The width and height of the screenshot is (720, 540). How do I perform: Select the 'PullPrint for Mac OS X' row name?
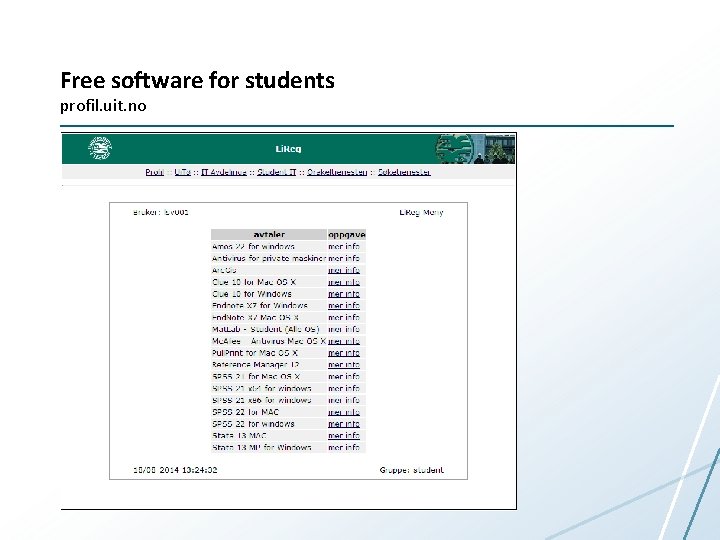pyautogui.click(x=255, y=353)
